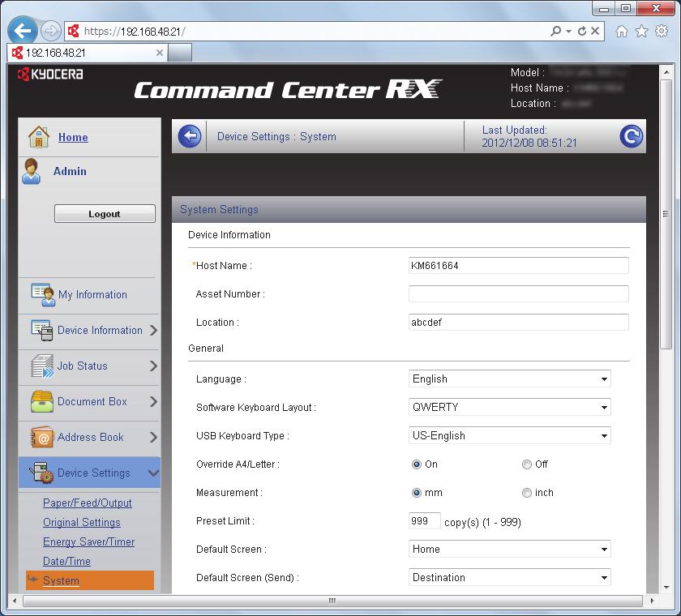681x616 pixels.
Task: Expand the Address Book chevron
Action: (153, 437)
